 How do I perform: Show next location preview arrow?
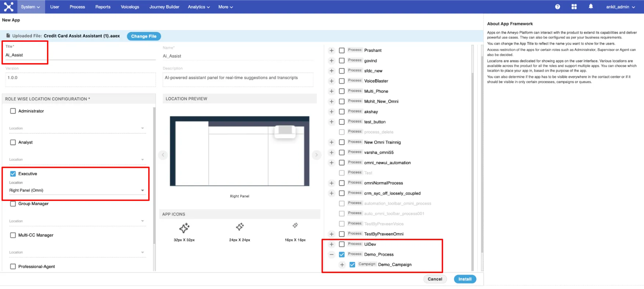[x=316, y=155]
